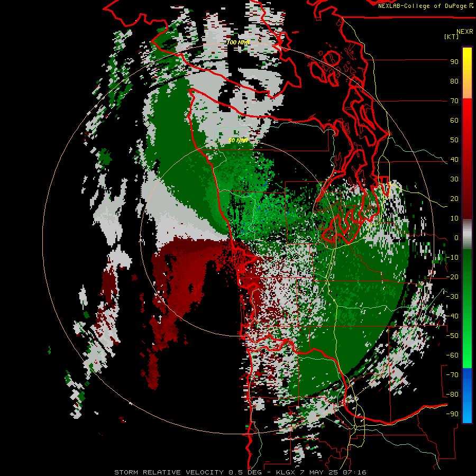Click the 0 value on the velocity scale
476x476 pixels.
(x=456, y=238)
